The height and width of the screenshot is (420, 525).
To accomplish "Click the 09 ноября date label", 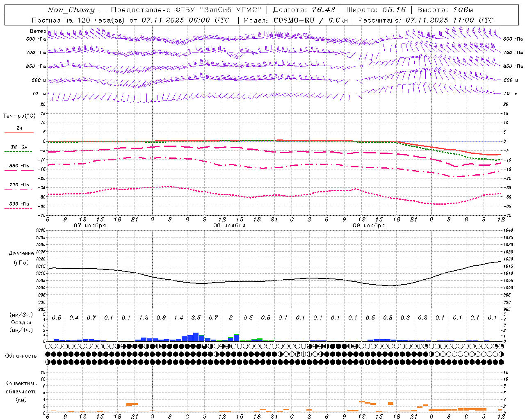I will [x=369, y=226].
